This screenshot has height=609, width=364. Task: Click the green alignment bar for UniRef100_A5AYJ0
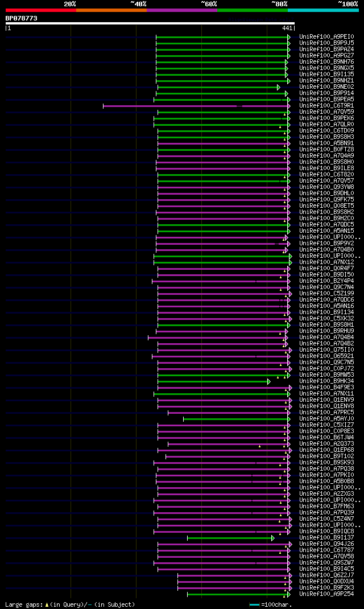pos(235,419)
